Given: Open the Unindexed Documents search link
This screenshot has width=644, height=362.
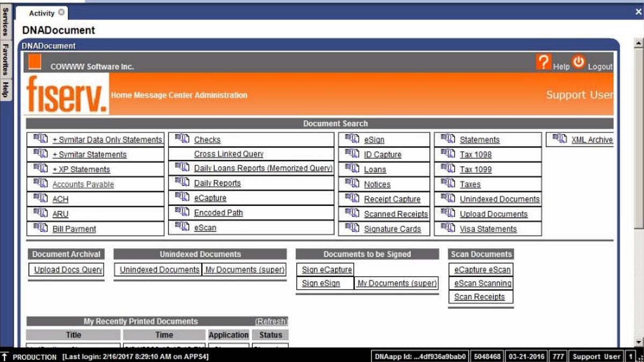Looking at the screenshot, I should point(500,199).
